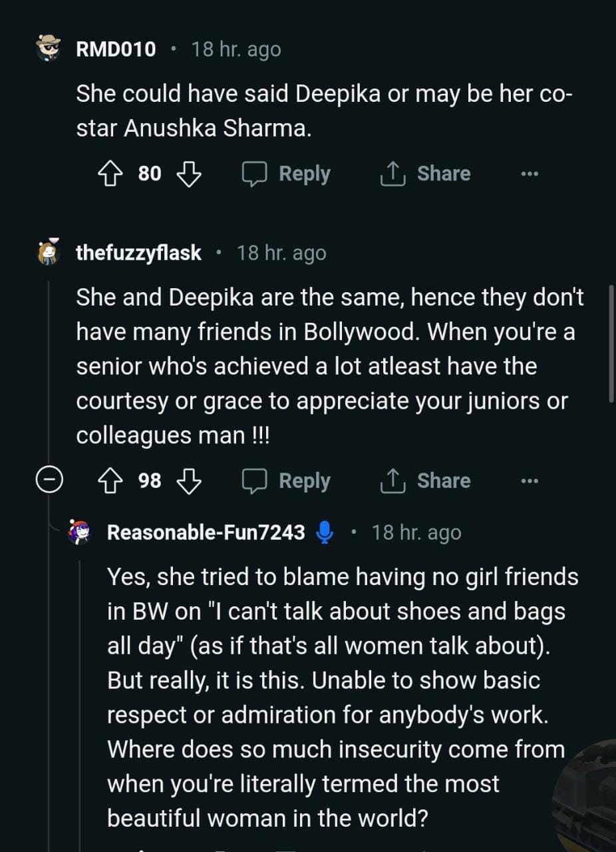The width and height of the screenshot is (616, 852).
Task: Open more options for RMD010's comment
Action: [530, 174]
